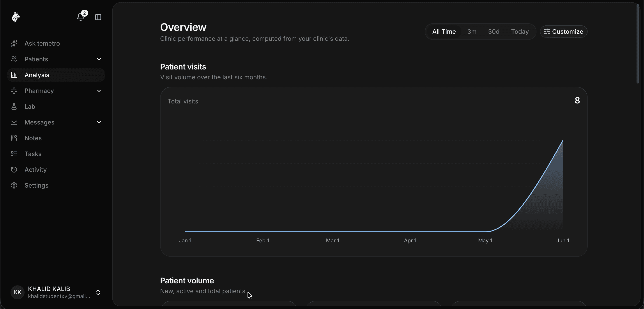Click the Tasks checklist icon
Screen dimensions: 644x309
14,154
